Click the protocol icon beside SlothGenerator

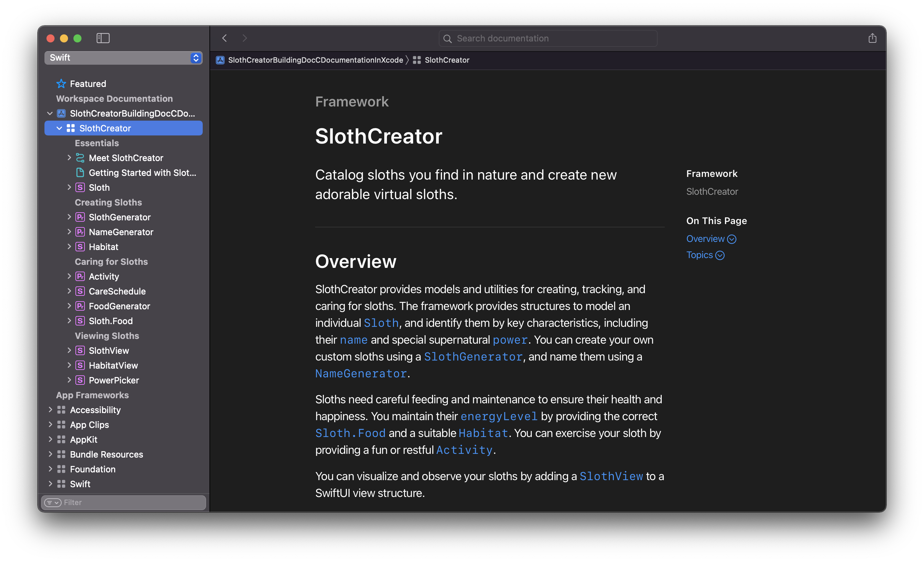pyautogui.click(x=80, y=217)
